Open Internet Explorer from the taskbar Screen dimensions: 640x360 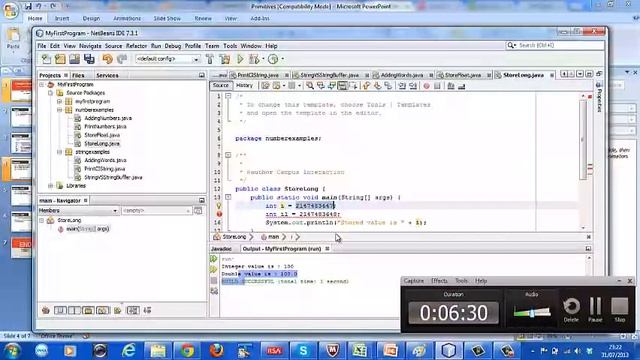pos(129,350)
